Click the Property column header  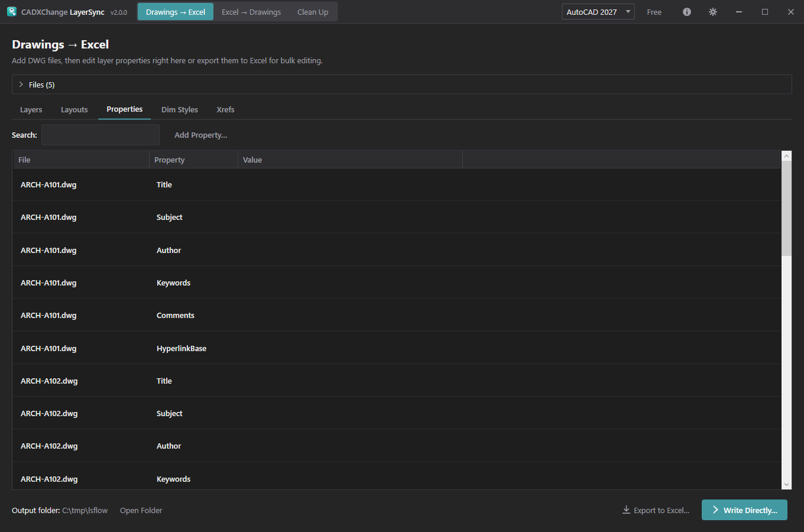[x=193, y=160]
